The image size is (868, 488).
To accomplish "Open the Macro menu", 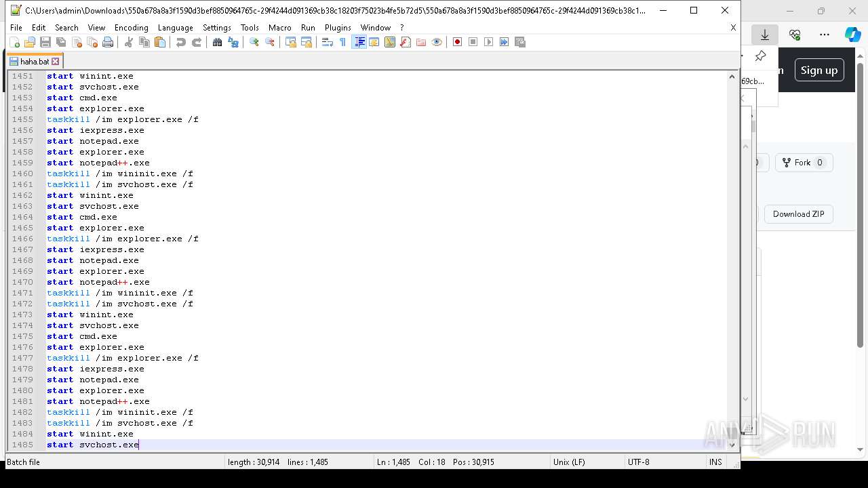I will [x=279, y=28].
